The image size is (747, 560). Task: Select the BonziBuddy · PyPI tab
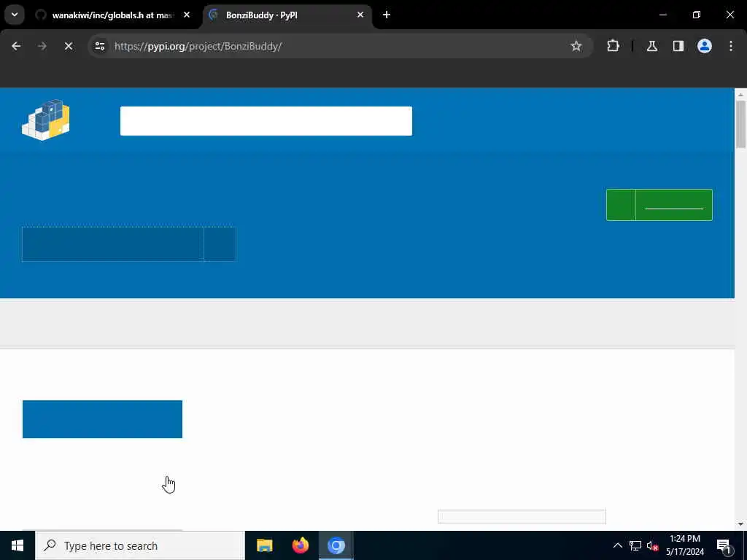[287, 15]
